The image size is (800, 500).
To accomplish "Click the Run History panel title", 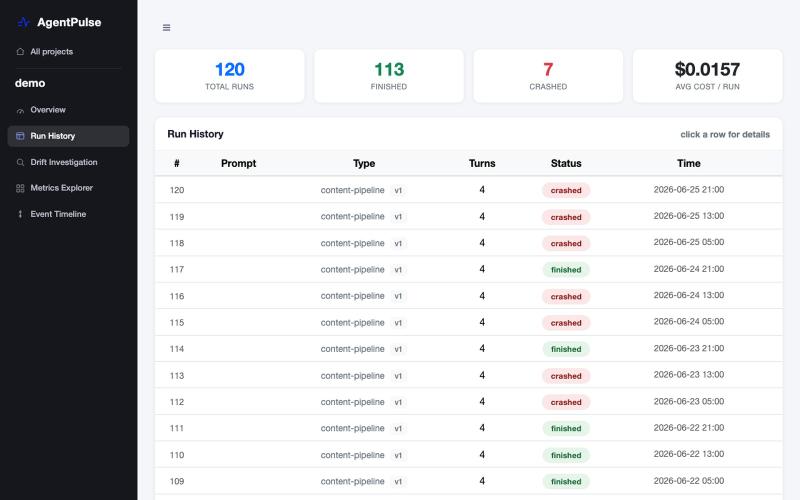I will (x=195, y=134).
